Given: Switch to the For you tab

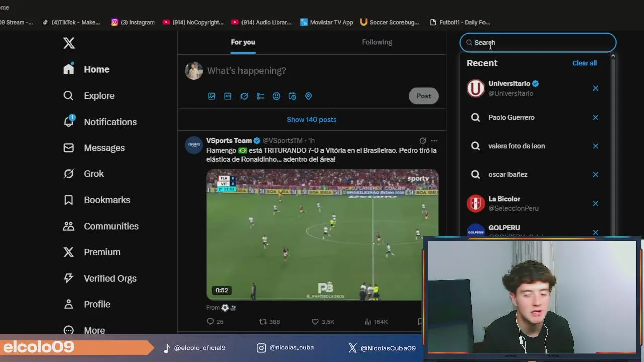Looking at the screenshot, I should (x=243, y=42).
